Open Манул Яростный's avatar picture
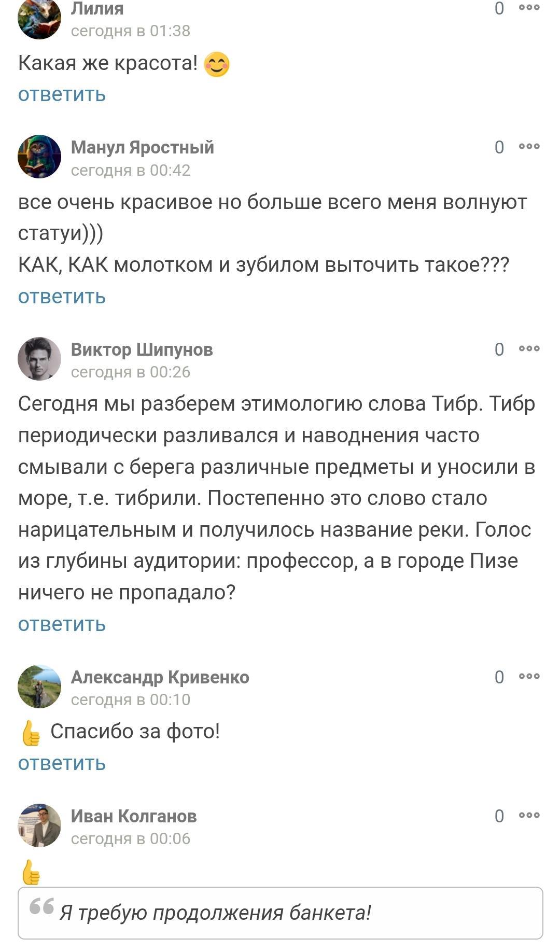Image resolution: width=560 pixels, height=952 pixels. pyautogui.click(x=39, y=157)
